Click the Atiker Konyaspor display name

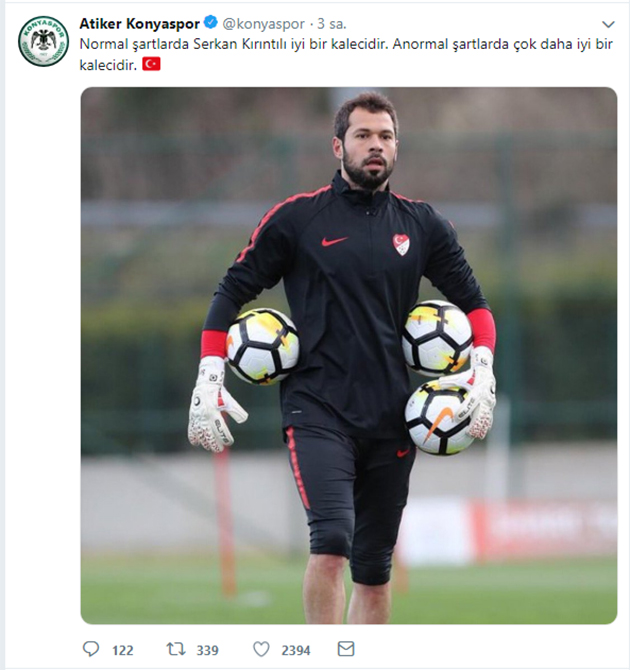click(x=139, y=24)
